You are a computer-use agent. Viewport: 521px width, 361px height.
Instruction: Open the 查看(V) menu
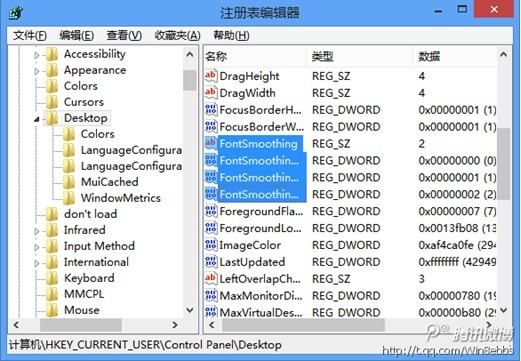(124, 35)
